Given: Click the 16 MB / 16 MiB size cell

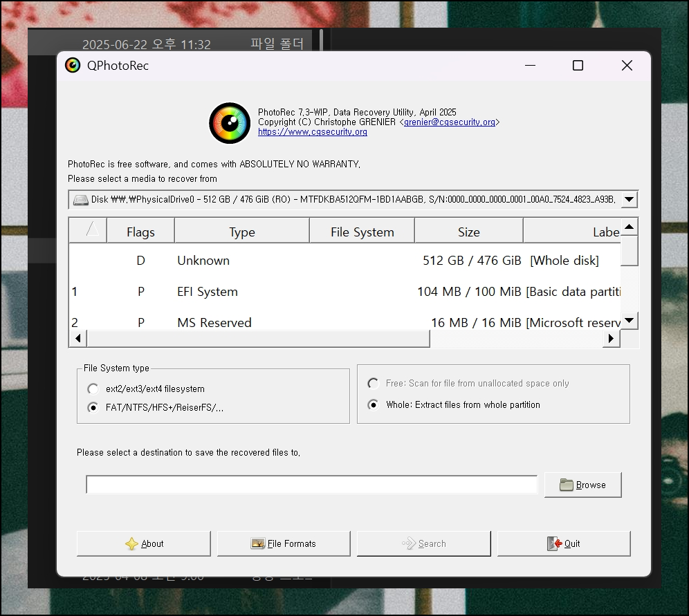Looking at the screenshot, I should point(476,323).
